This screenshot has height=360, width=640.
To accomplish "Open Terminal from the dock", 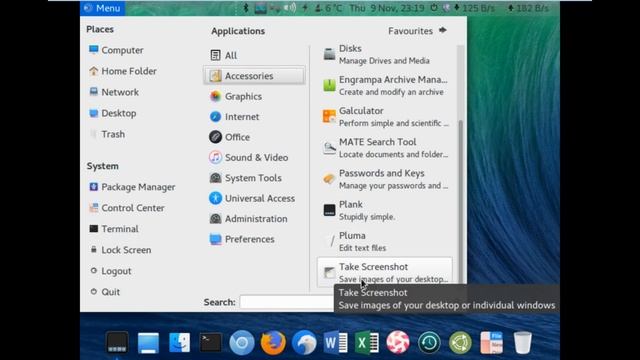I will 211,342.
